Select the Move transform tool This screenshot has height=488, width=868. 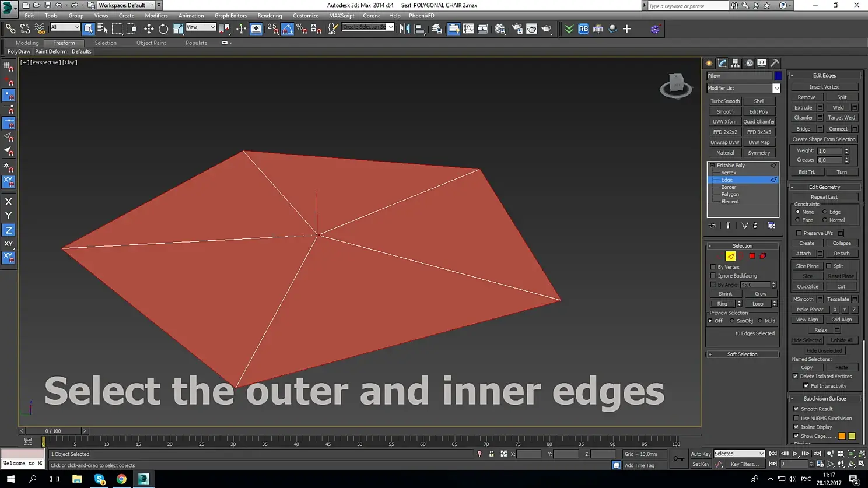(x=149, y=29)
